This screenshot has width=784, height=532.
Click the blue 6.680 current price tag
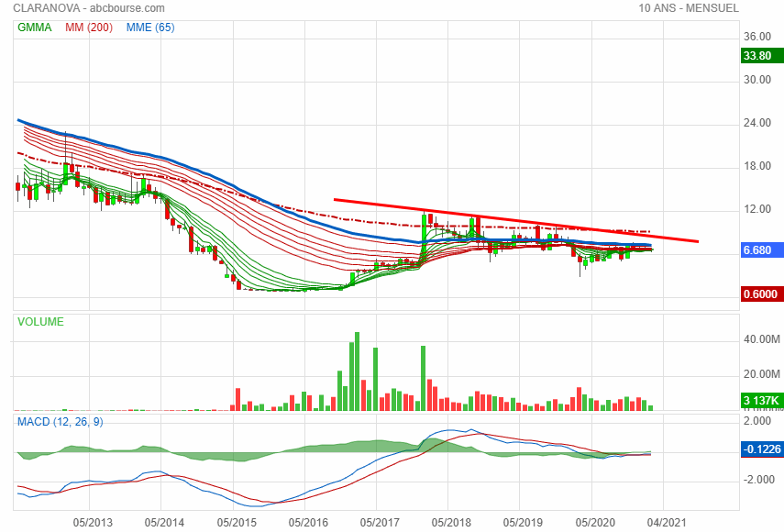point(762,250)
